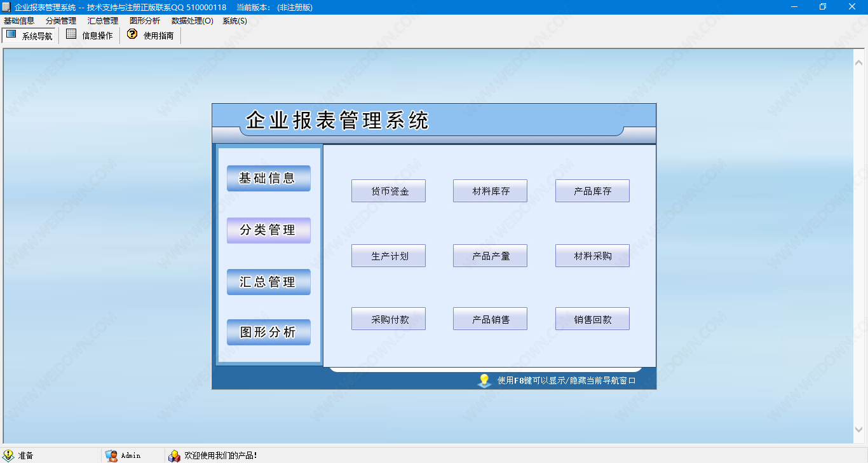868x463 pixels.
Task: Open the 生产计划 module
Action: point(388,256)
